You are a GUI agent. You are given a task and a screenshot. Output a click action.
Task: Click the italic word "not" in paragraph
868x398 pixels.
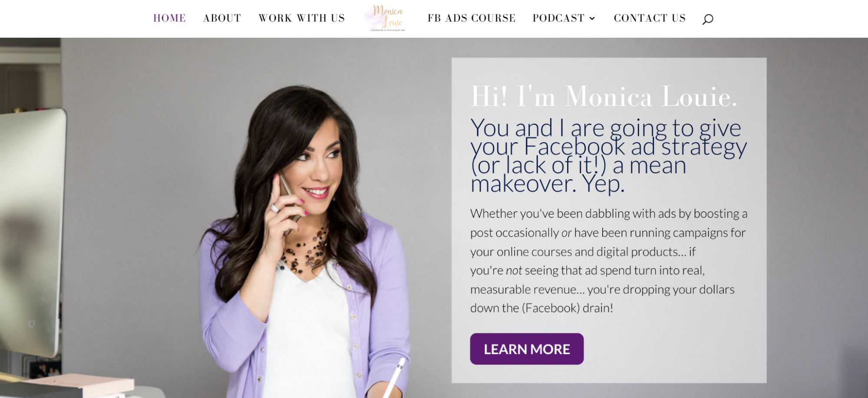[514, 270]
